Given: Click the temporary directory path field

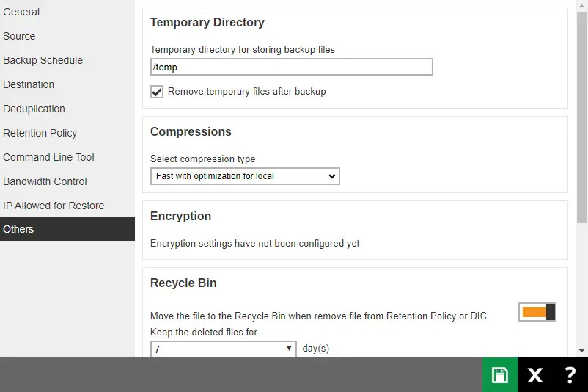Looking at the screenshot, I should 291,67.
